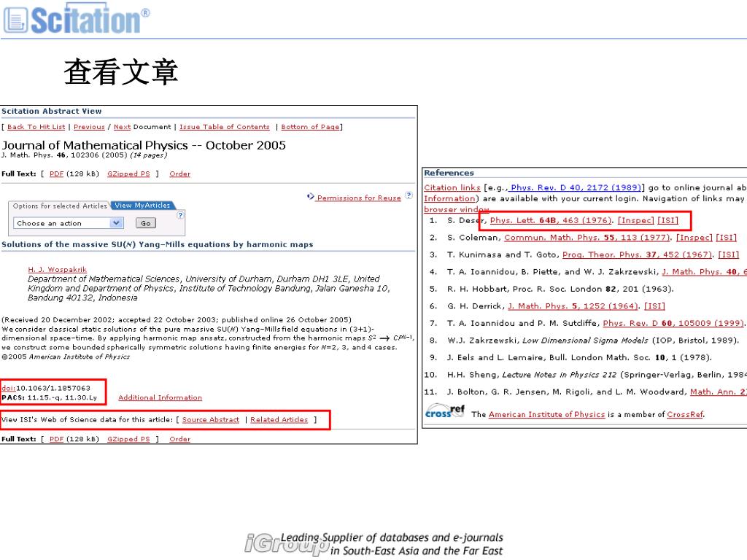Open the bottom Full Text PDF link
Image resolution: width=747 pixels, height=560 pixels.
(x=56, y=439)
